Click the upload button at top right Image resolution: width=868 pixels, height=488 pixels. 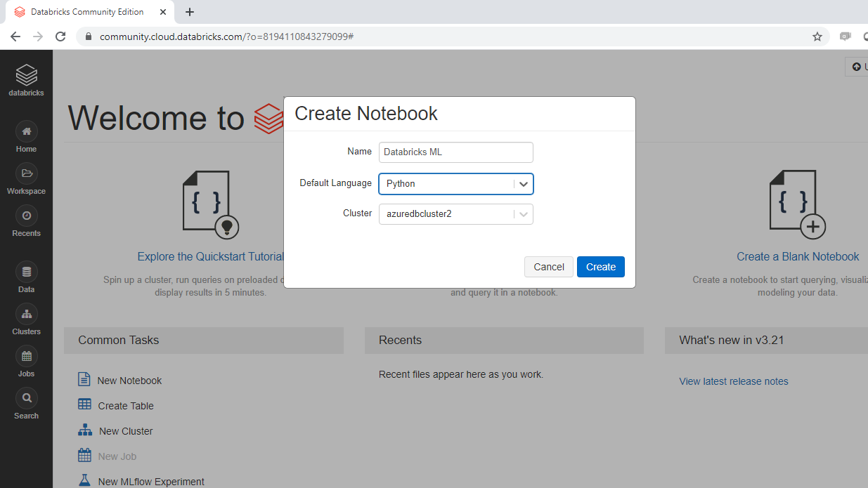coord(857,67)
